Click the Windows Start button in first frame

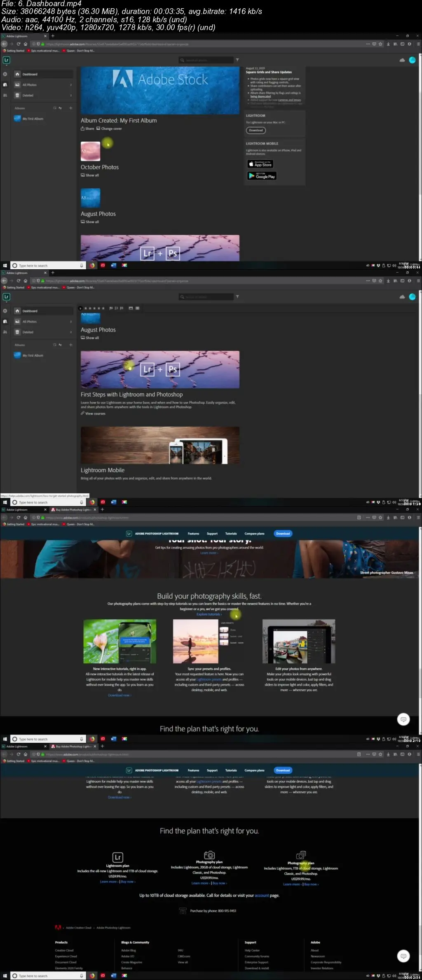click(x=5, y=266)
